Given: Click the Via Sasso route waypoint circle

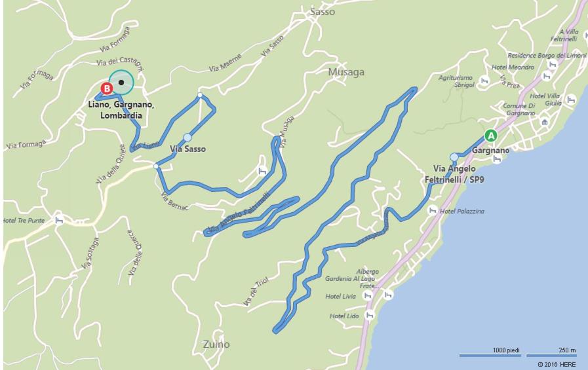Looking at the screenshot, I should pyautogui.click(x=187, y=138).
